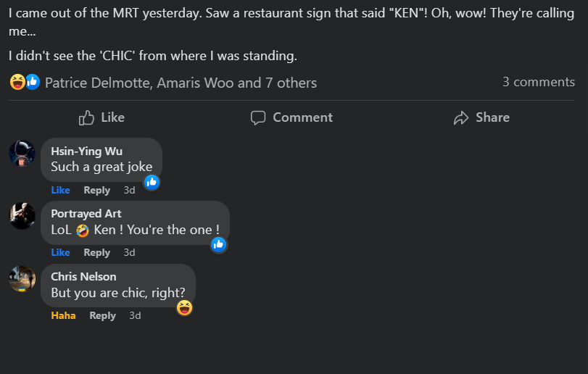Click the Comment speech bubble button
Viewport: 588px width, 374px height.
tap(291, 117)
